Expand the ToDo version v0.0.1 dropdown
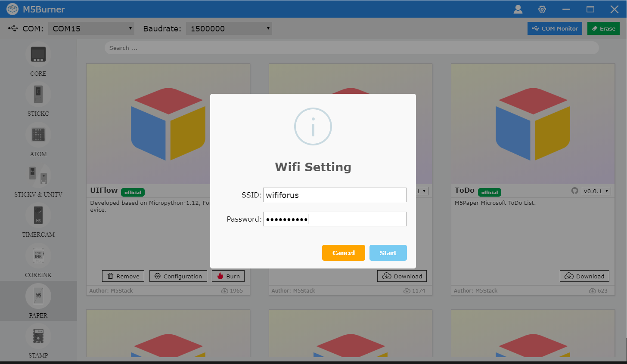This screenshot has height=364, width=627. click(596, 191)
